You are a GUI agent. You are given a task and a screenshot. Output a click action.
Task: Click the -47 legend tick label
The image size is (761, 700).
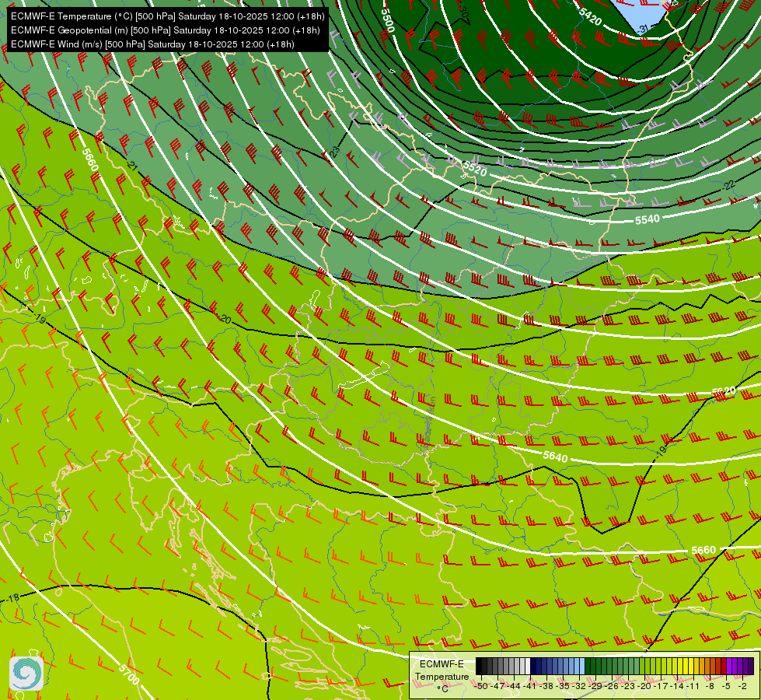pyautogui.click(x=498, y=687)
